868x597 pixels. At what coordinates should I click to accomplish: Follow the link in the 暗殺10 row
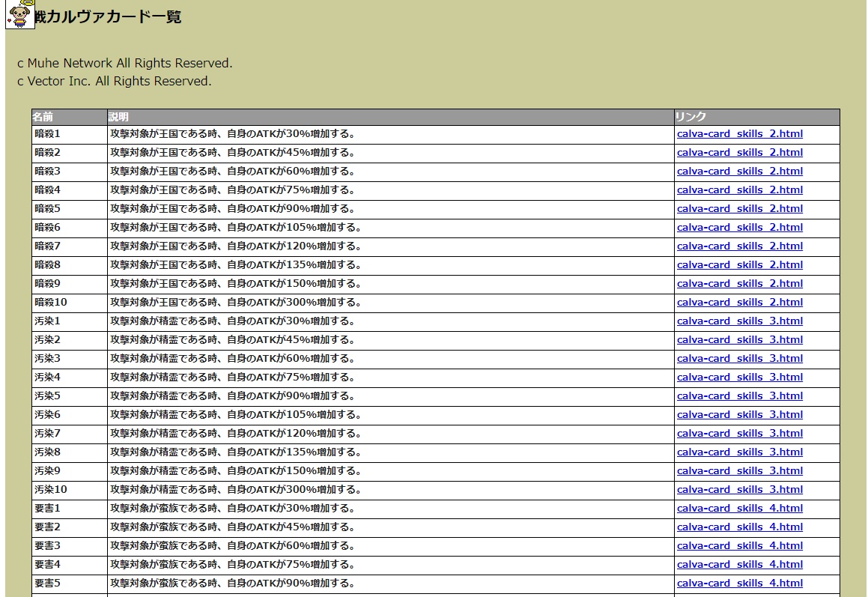pyautogui.click(x=739, y=303)
